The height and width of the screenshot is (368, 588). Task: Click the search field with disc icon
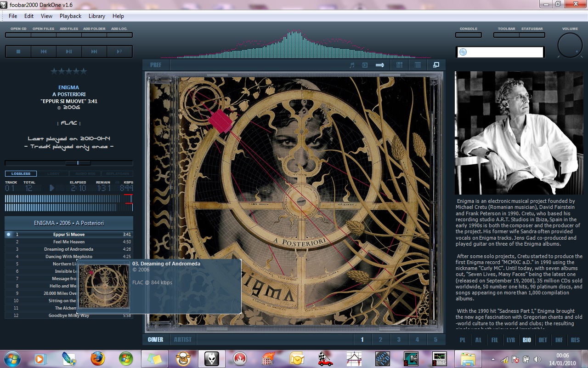coord(500,52)
